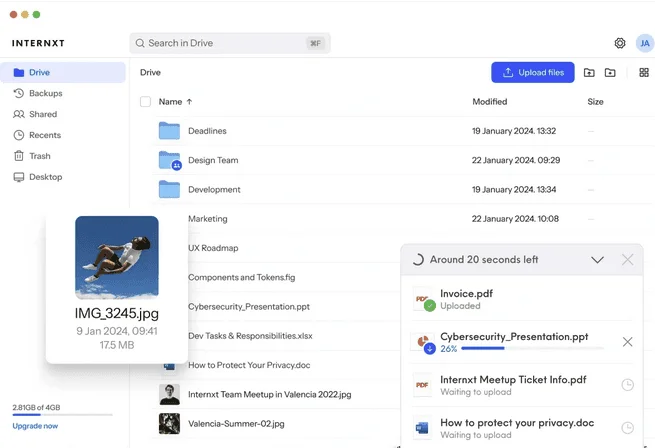Click the new folder icon
The image size is (655, 448).
(610, 73)
